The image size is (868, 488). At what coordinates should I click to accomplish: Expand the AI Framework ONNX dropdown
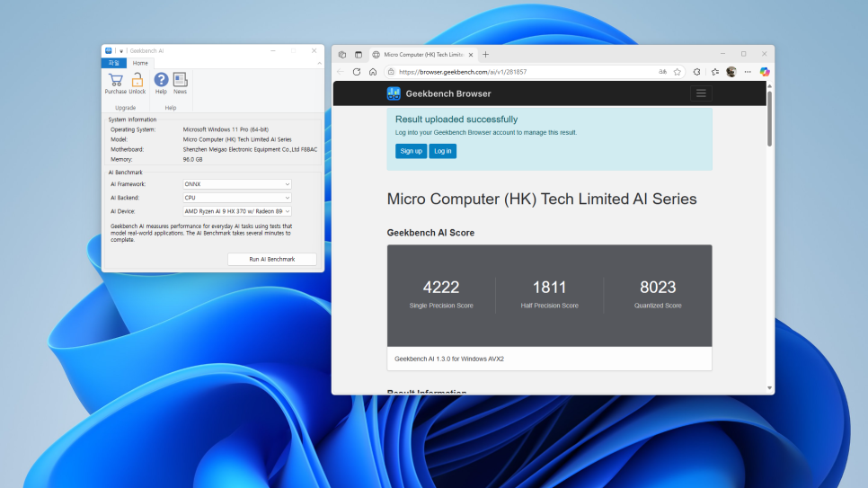pyautogui.click(x=237, y=184)
